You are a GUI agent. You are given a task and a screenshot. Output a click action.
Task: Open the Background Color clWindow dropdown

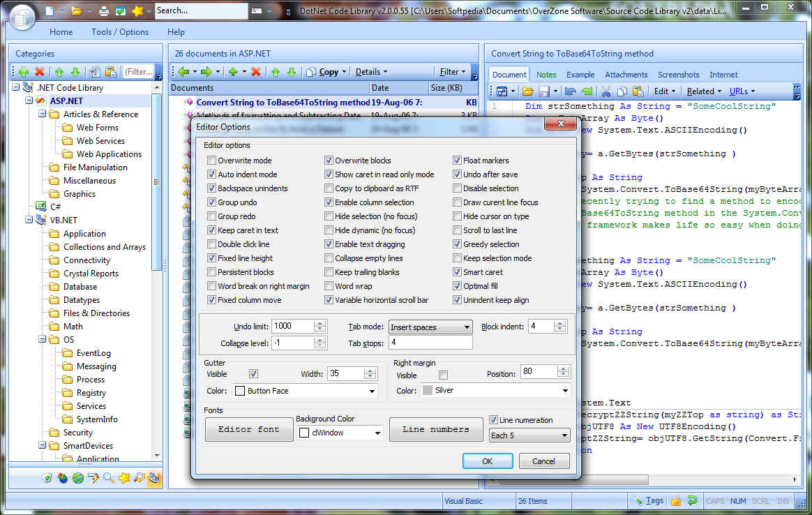pyautogui.click(x=340, y=433)
